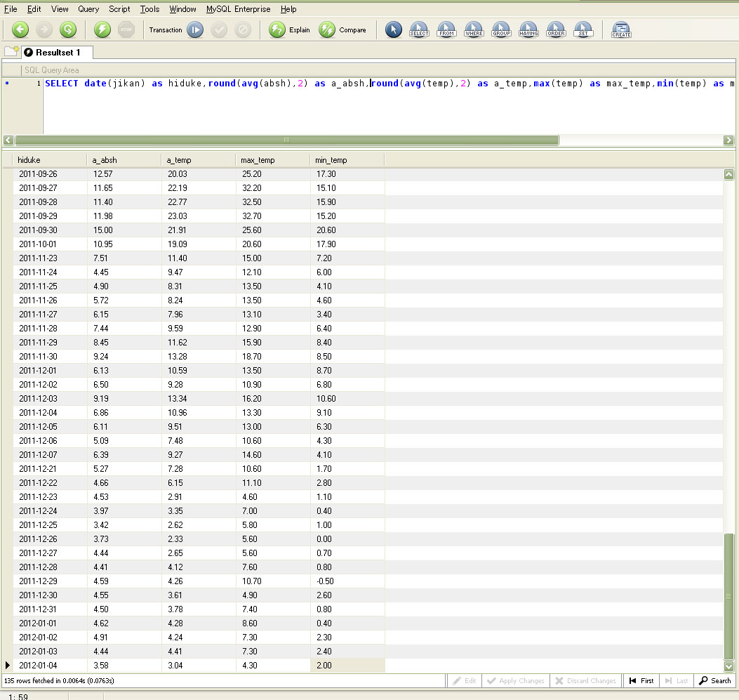Click the FROM clause tool icon
Image resolution: width=739 pixels, height=700 pixels.
pos(446,29)
